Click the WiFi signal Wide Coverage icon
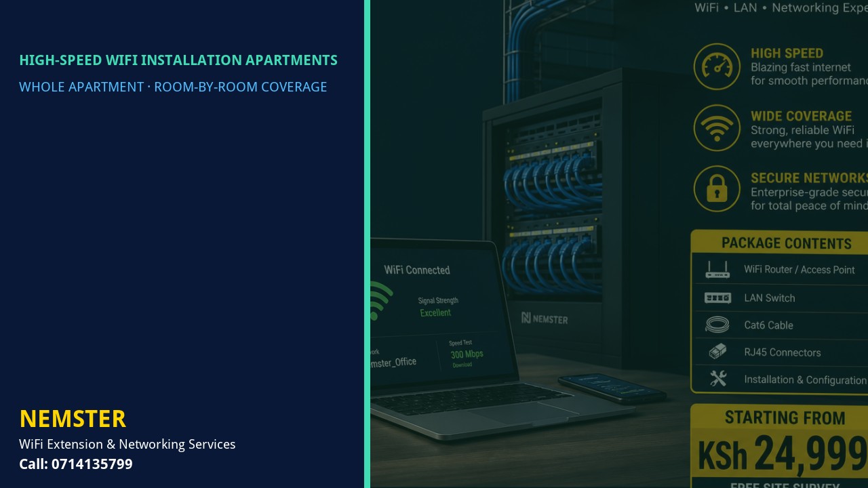 coord(717,127)
